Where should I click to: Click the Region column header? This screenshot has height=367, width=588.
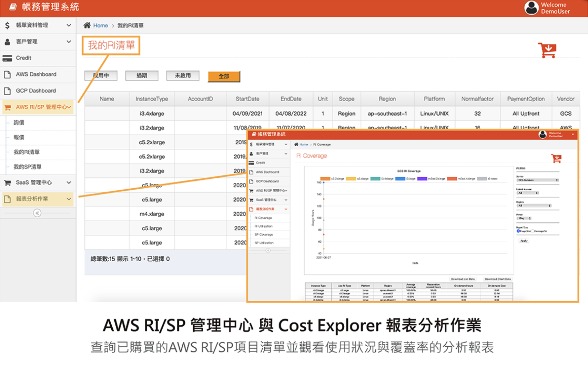coord(387,99)
